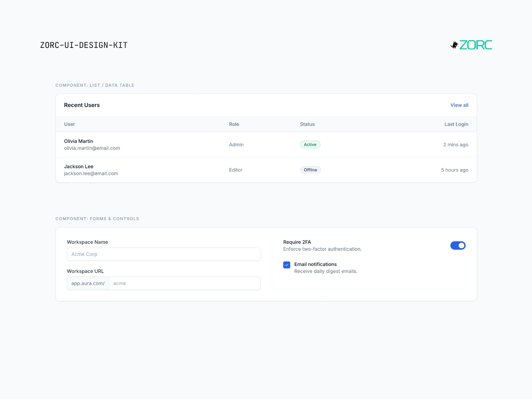Screen dimensions: 532x399
Task: Click the green ZORC wordmark
Action: coord(476,45)
